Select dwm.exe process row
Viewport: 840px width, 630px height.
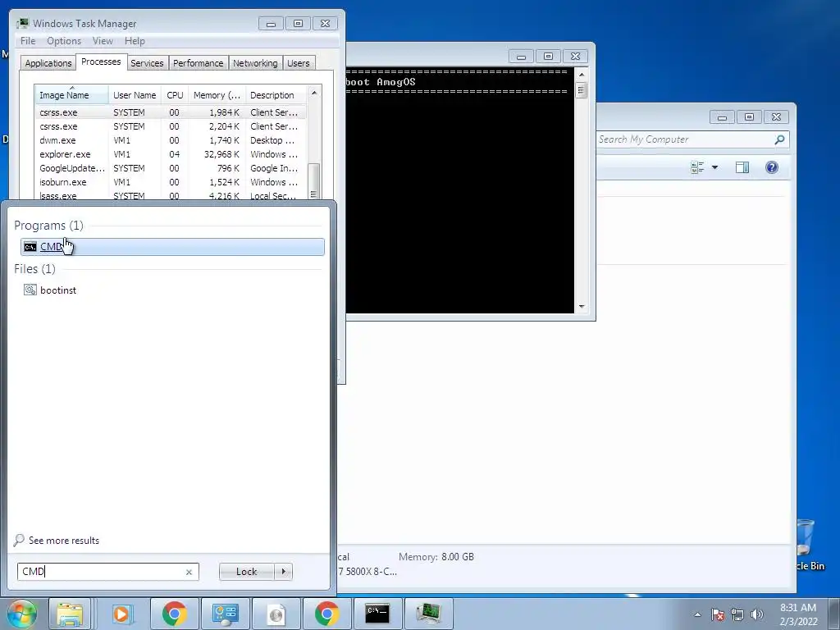click(x=171, y=140)
